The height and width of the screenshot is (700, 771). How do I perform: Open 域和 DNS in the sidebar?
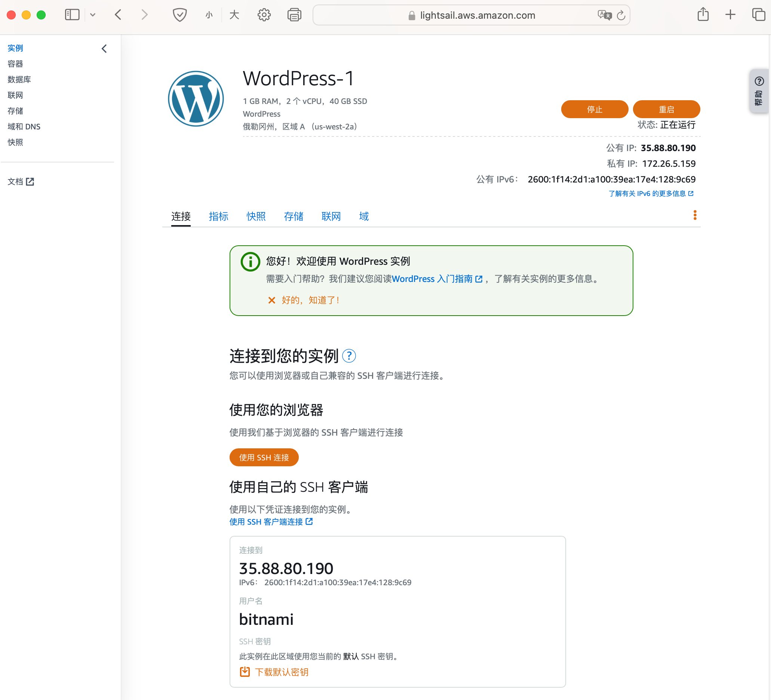click(24, 127)
